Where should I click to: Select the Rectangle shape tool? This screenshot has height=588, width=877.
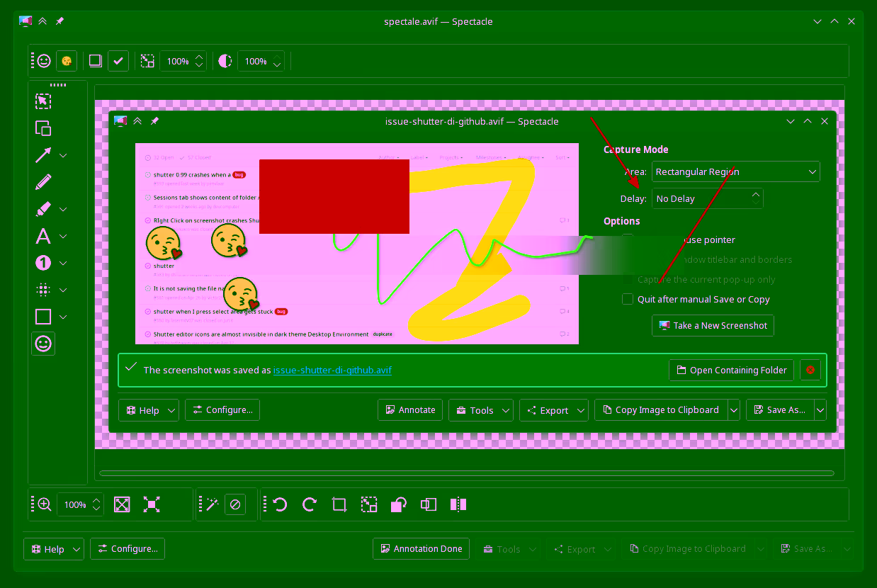click(43, 317)
